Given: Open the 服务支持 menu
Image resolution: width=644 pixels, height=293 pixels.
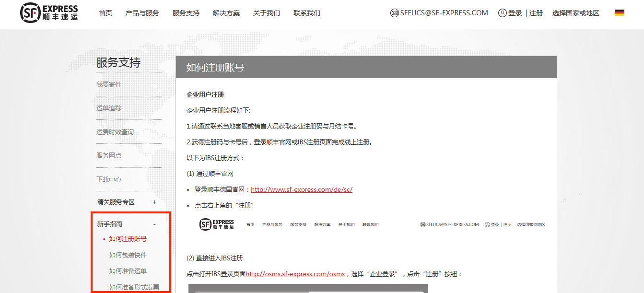Looking at the screenshot, I should click(x=186, y=13).
